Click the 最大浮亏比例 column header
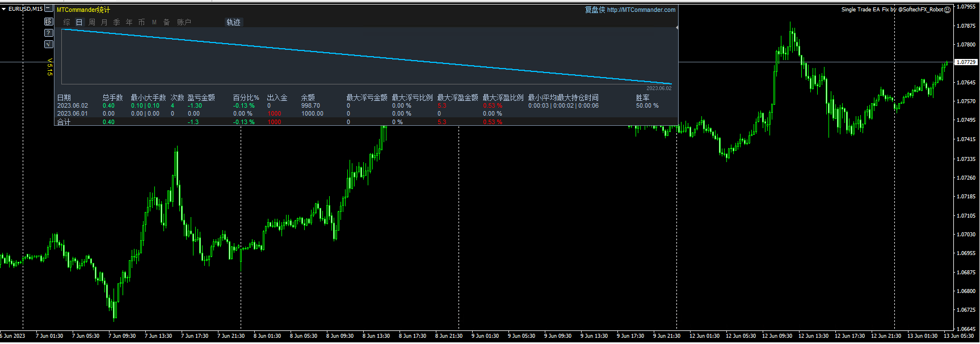 413,97
